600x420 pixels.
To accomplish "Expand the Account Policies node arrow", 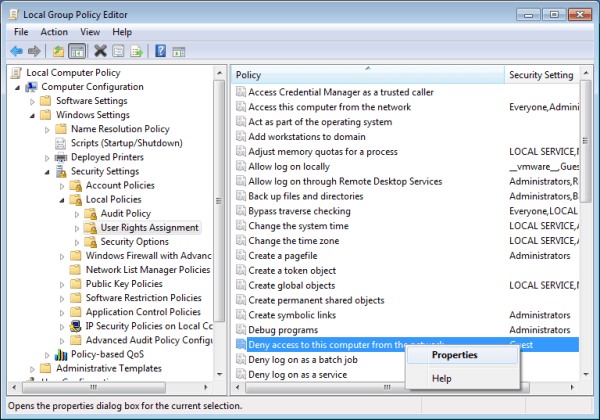I will click(x=62, y=185).
